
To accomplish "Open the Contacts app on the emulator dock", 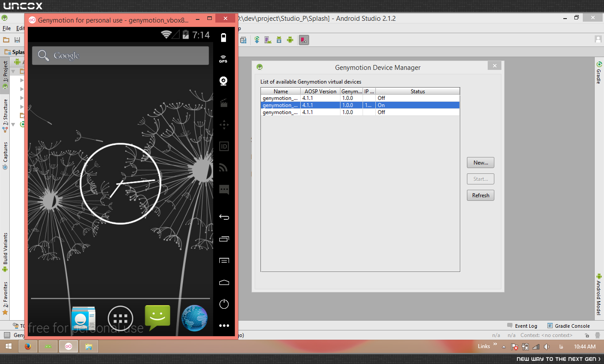I will (x=84, y=318).
